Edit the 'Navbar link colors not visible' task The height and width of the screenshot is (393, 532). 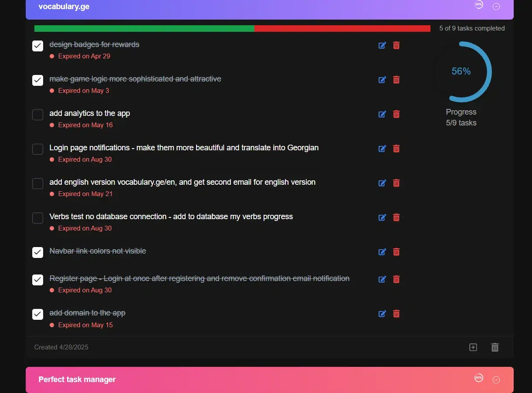pos(382,252)
